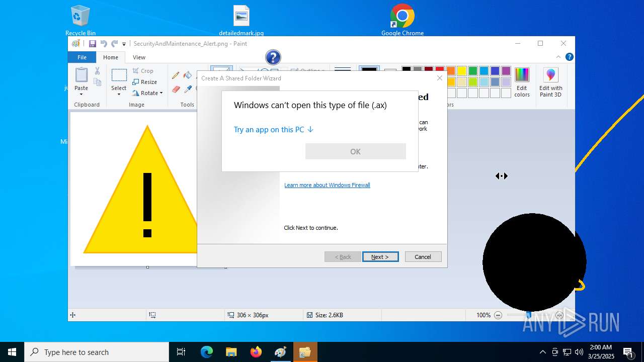Pick the yellow palette color

462,71
